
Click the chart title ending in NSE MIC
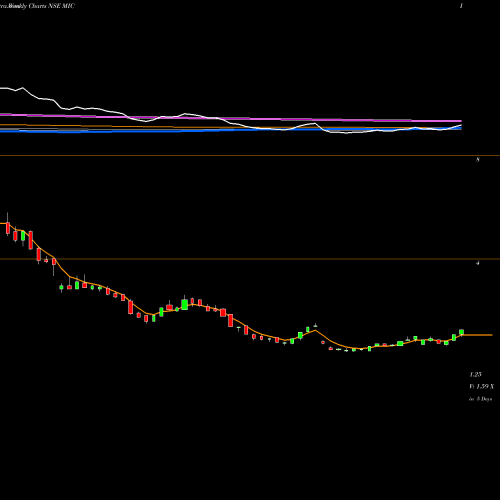(37, 6)
